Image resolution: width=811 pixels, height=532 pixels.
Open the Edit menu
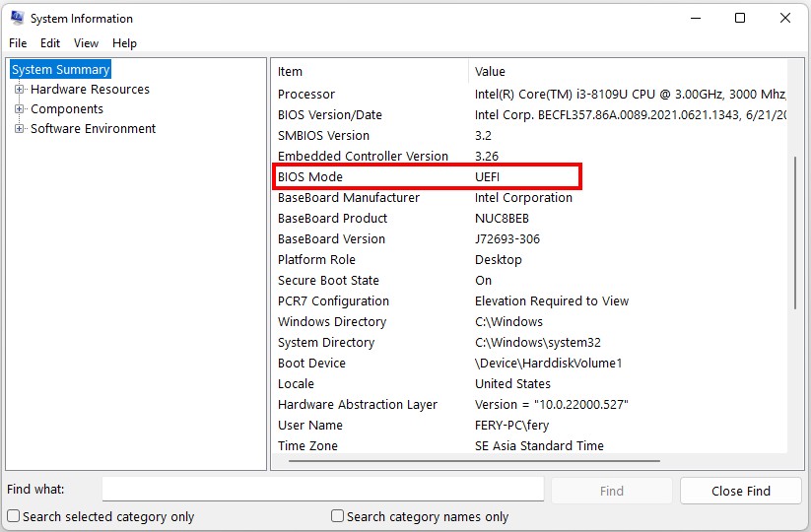pos(50,43)
